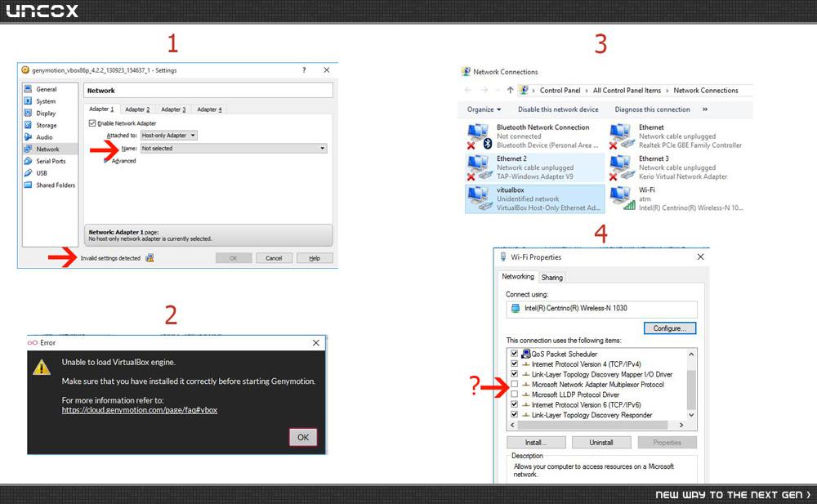Click Diagnose this connection

pos(652,109)
